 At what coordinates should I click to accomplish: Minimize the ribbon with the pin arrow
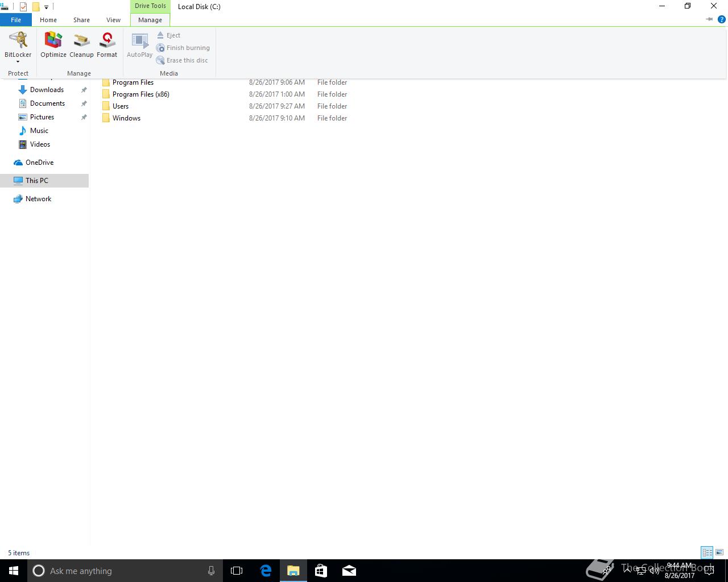click(x=709, y=19)
